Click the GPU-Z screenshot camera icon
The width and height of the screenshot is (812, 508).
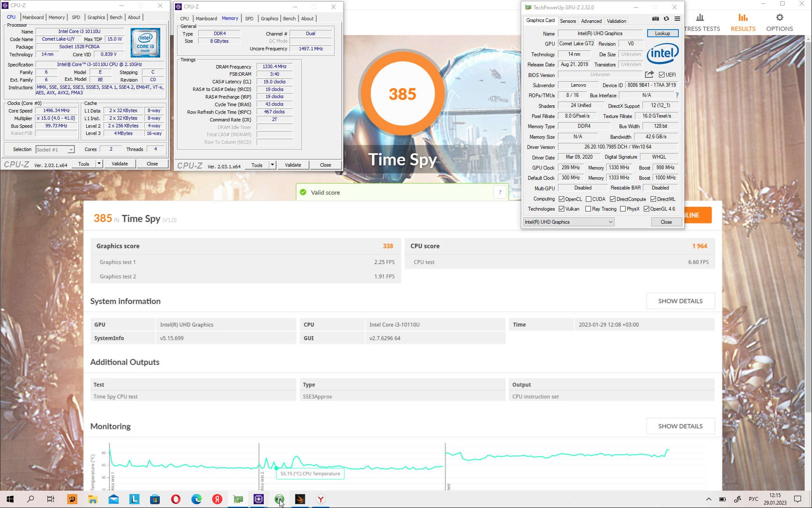655,19
